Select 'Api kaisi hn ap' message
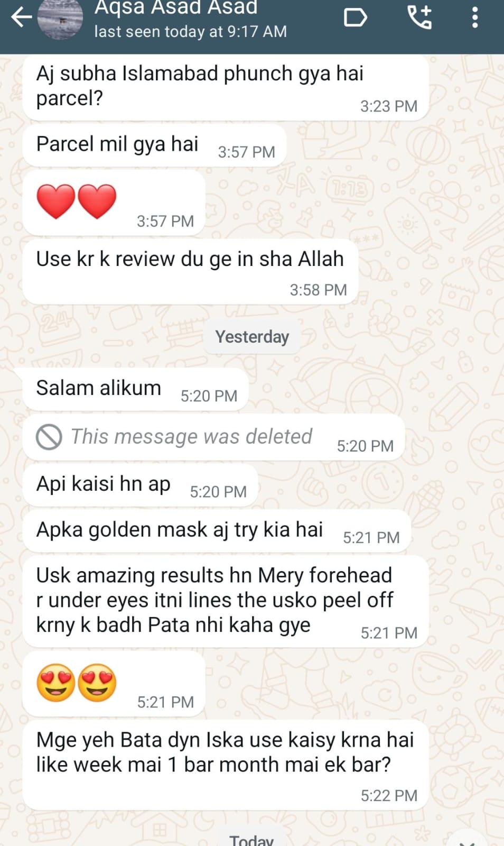This screenshot has height=846, width=504. pos(140,484)
